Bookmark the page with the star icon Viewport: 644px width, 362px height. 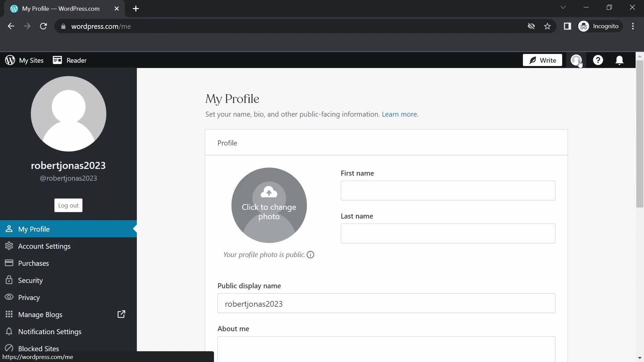(548, 26)
